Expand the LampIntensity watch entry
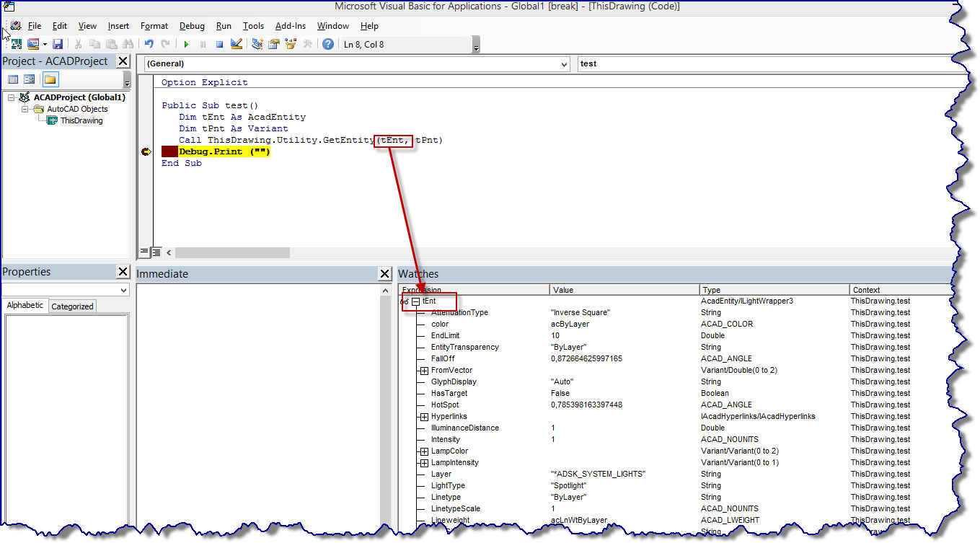This screenshot has width=980, height=543. tap(425, 462)
